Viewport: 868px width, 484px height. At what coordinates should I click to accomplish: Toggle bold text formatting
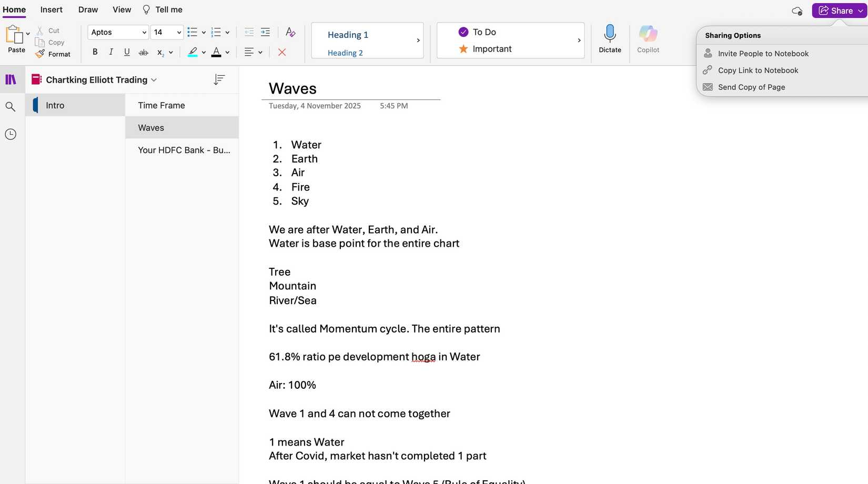pos(95,52)
